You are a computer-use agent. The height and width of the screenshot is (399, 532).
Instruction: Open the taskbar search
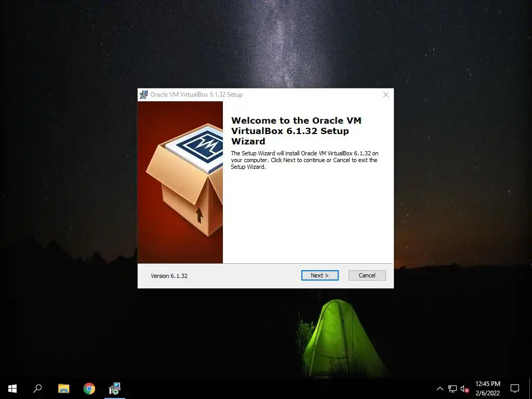point(37,389)
